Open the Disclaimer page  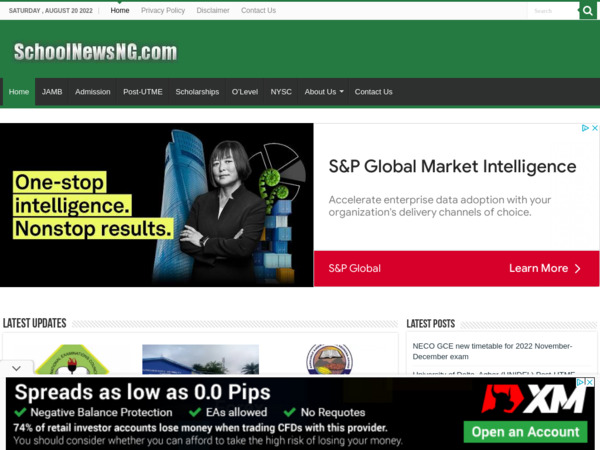pyautogui.click(x=213, y=10)
